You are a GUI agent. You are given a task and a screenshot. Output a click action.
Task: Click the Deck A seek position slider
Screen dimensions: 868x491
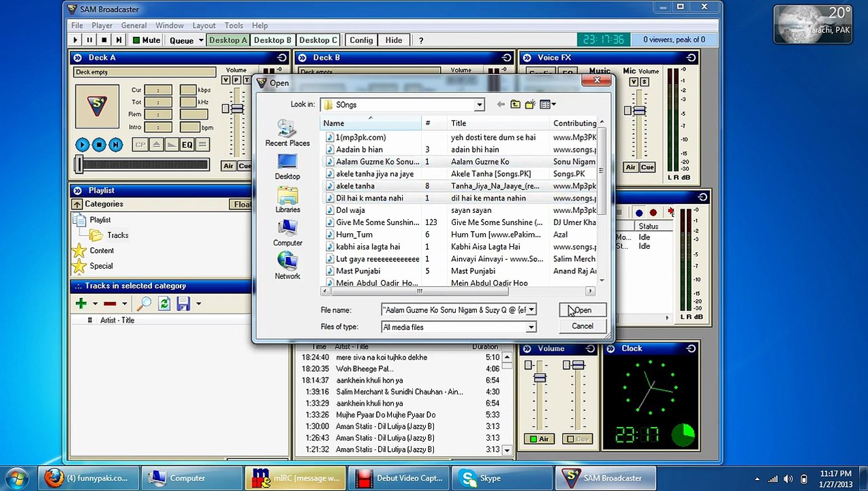(142, 164)
